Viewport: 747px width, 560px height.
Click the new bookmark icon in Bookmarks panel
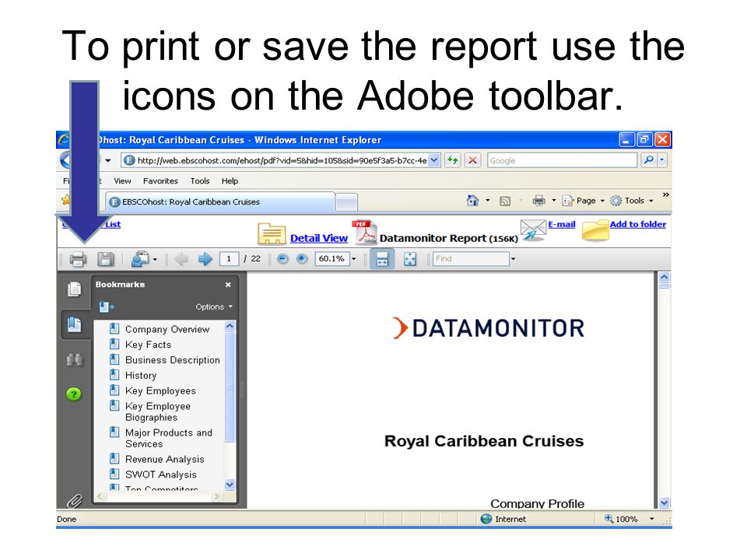[x=107, y=306]
